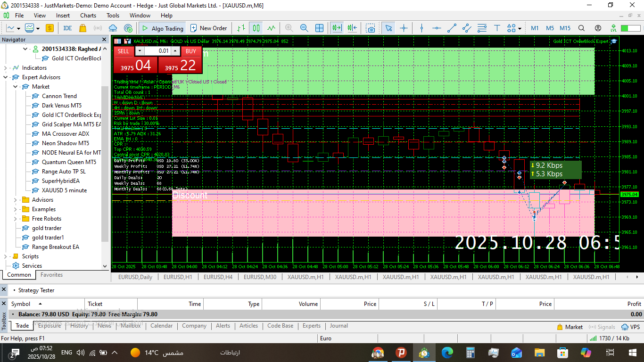Open the Charts menu
The height and width of the screenshot is (362, 644).
[x=88, y=16]
